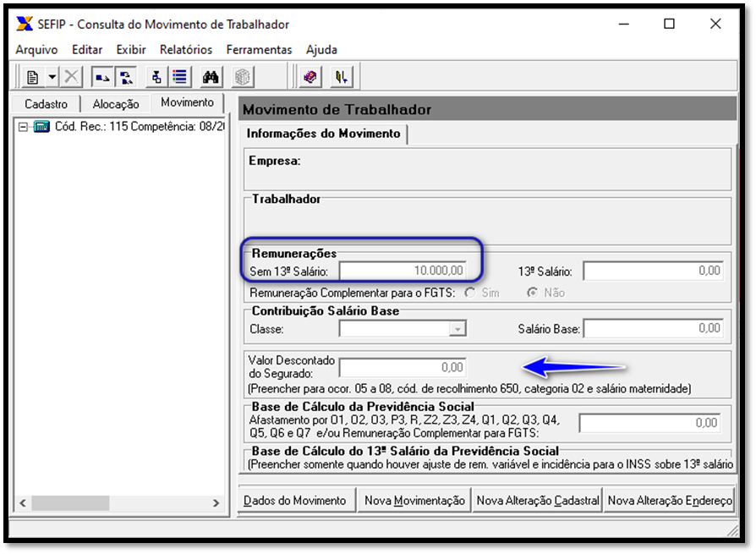Image resolution: width=756 pixels, height=554 pixels.
Task: Click the horizontal scrollbar thumb in tree panel
Action: 70,503
